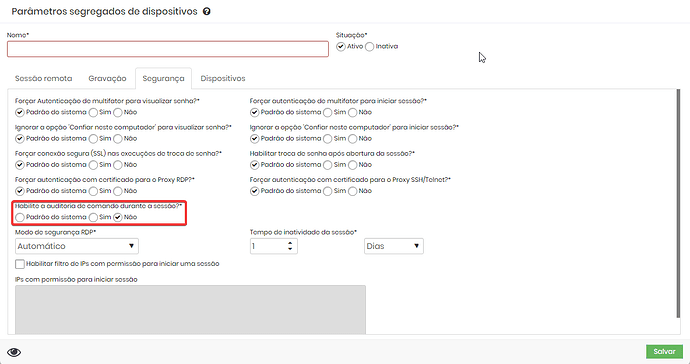Select Padrão do sistema for Ignorar 'Confiar' iniciar sessão
This screenshot has width=690, height=364.
[x=254, y=139]
